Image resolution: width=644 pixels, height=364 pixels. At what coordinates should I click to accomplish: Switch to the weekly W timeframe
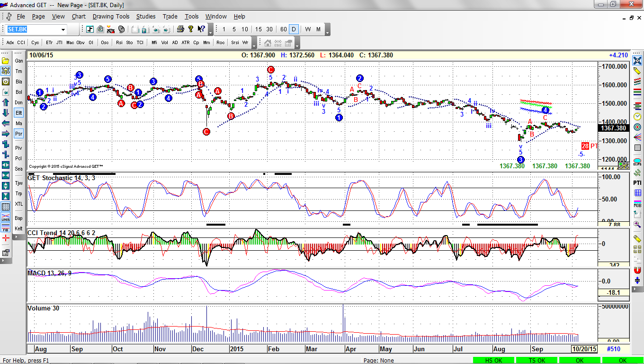point(308,29)
